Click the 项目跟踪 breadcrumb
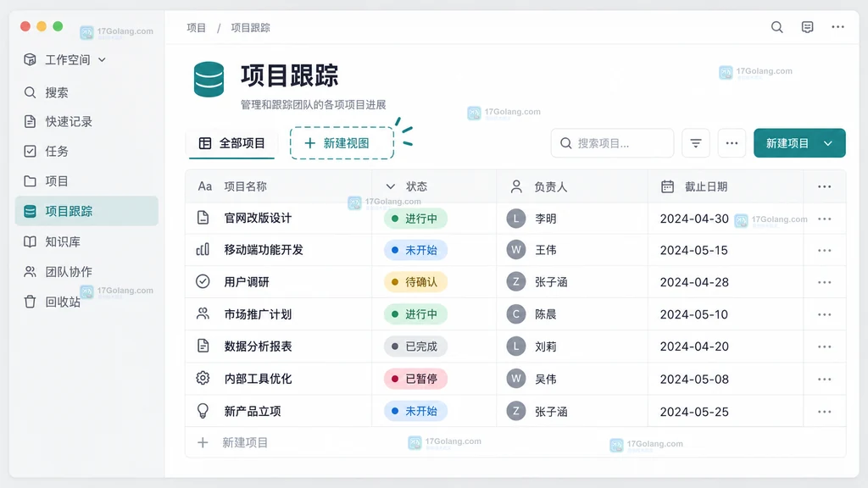Viewport: 868px width, 488px height. click(250, 28)
